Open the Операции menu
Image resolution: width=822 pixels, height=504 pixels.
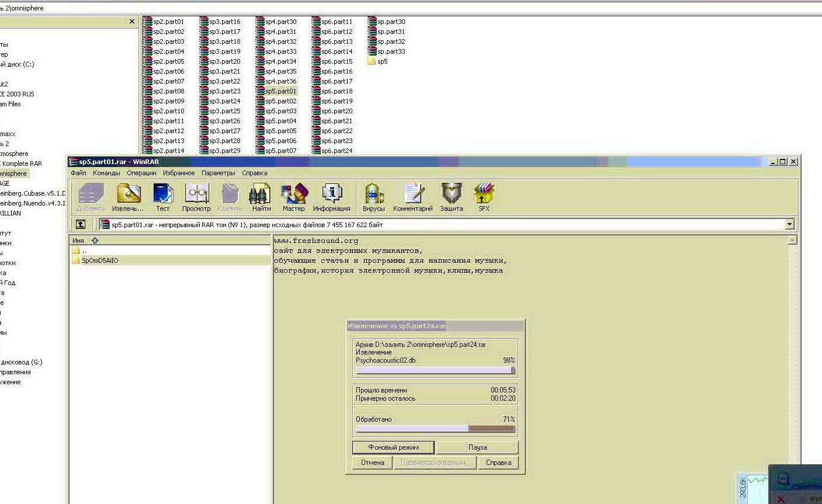(x=141, y=173)
